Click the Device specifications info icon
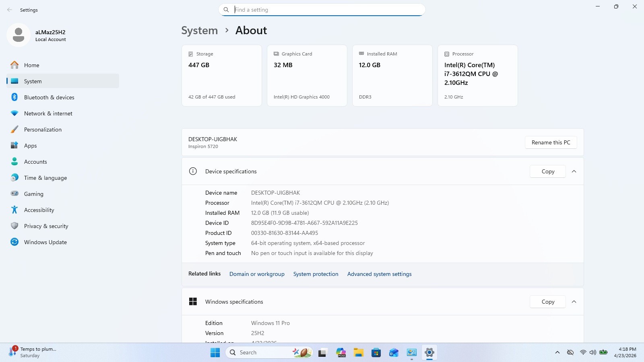 pyautogui.click(x=193, y=171)
